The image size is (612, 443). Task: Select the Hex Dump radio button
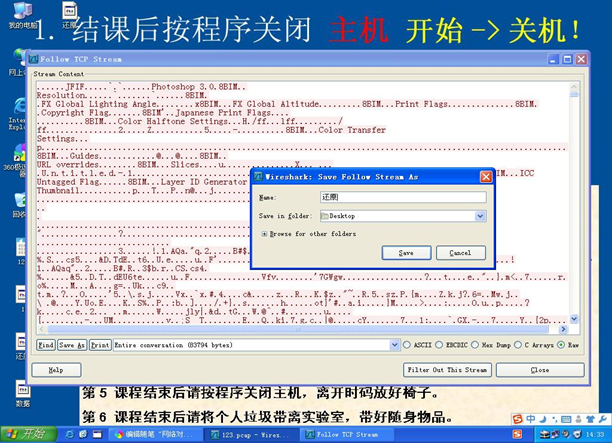coord(475,345)
